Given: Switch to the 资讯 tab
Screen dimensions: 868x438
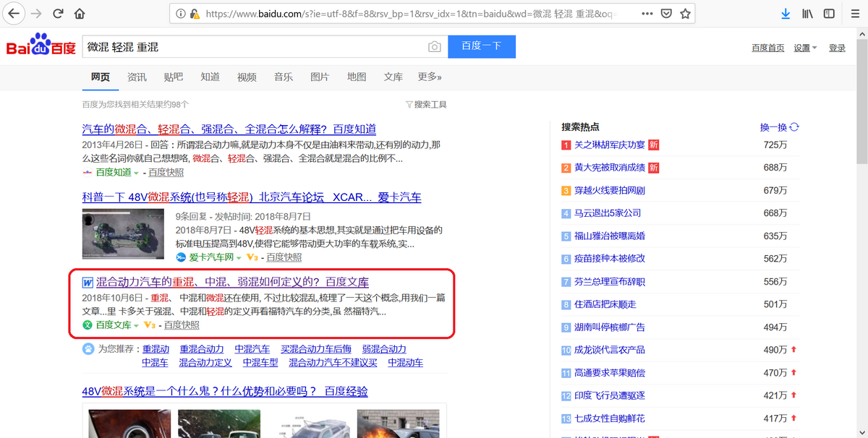Looking at the screenshot, I should click(137, 77).
